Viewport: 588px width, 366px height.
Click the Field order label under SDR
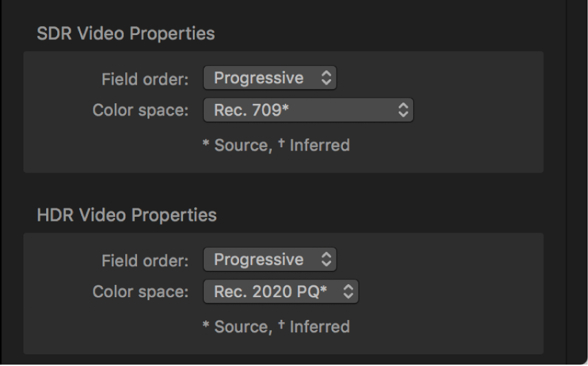click(x=145, y=79)
